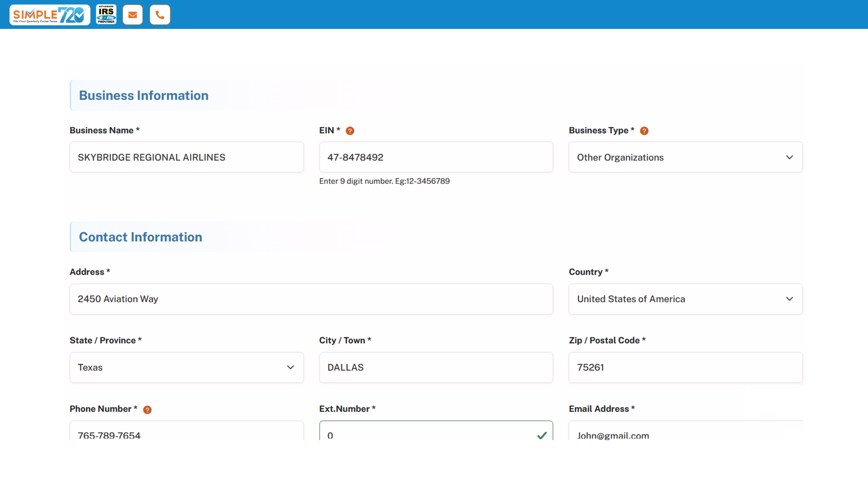Screen dimensions: 868x488
Task: Click the City / Town label
Action: pos(345,340)
